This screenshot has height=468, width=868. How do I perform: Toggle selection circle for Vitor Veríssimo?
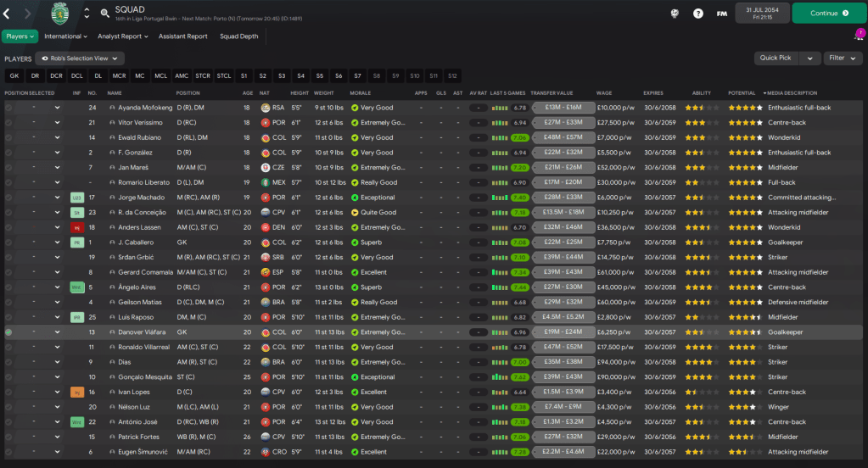[x=8, y=123]
